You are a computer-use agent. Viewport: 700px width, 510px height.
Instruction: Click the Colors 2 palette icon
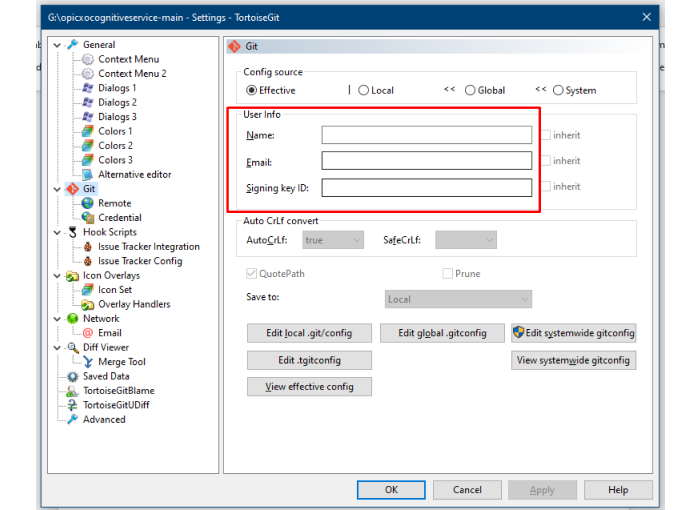(x=88, y=146)
